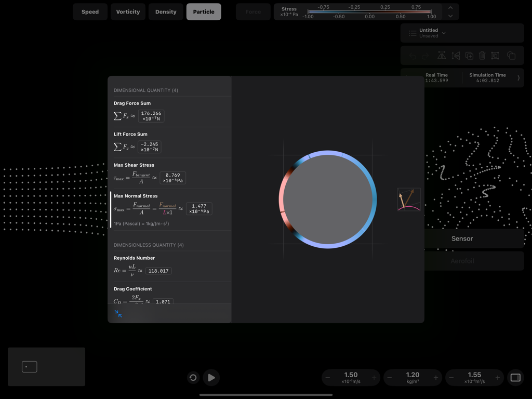Click the stress scale up chevron

(450, 8)
